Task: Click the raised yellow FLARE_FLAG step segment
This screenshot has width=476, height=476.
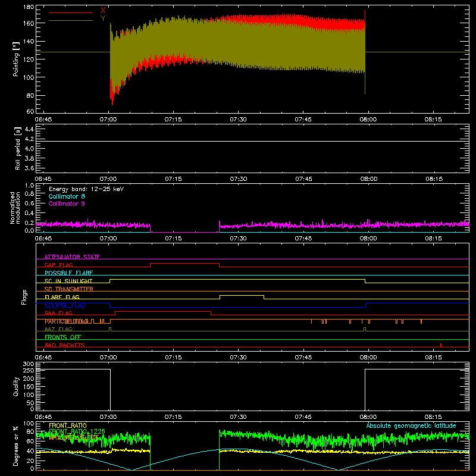Action: coord(242,295)
